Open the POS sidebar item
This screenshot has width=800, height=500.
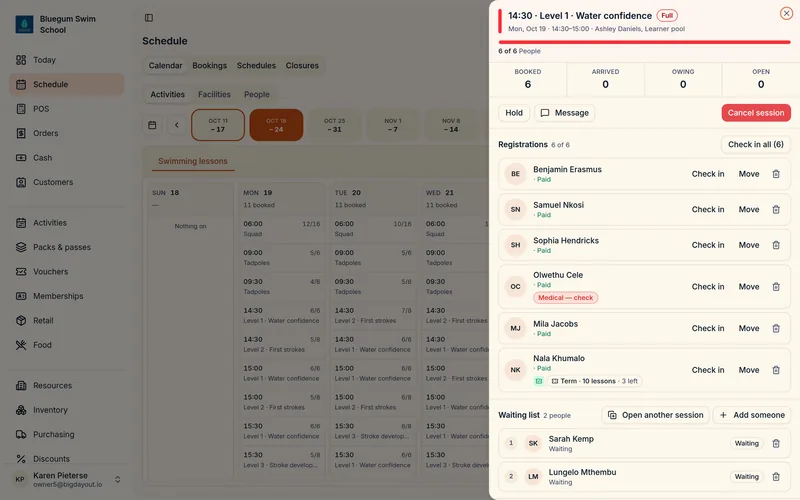point(66,109)
